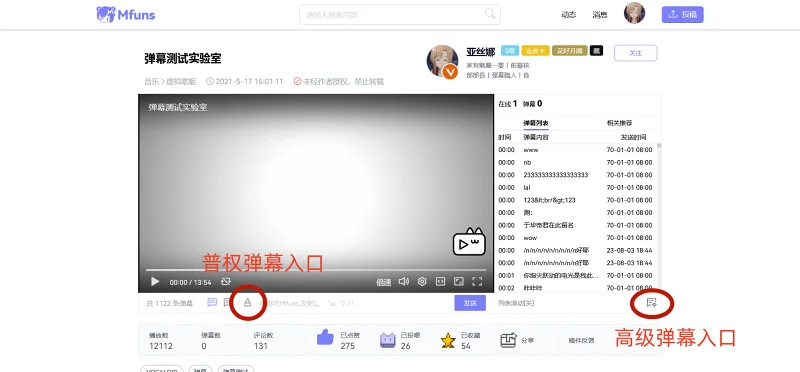Toggle 列表滚动[关] list scrolling
The width and height of the screenshot is (800, 372).
click(515, 303)
